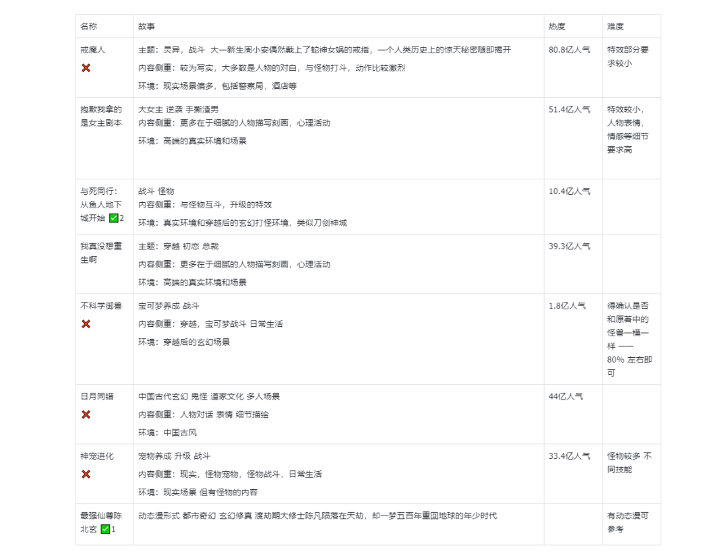
Task: Click the title 最强仙尊陈北玄
Action: pos(101,522)
